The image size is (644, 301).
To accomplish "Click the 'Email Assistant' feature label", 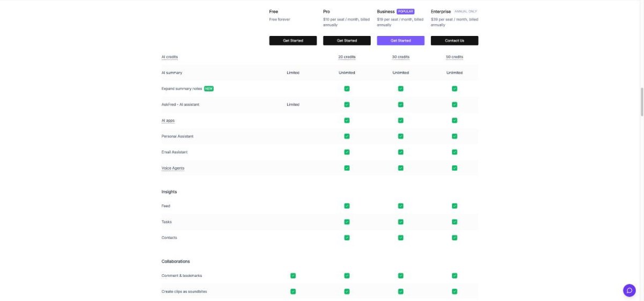I will tap(174, 152).
